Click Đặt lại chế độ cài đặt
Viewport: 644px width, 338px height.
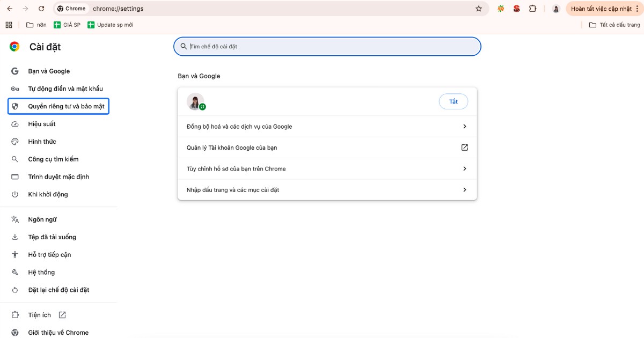[x=59, y=290]
